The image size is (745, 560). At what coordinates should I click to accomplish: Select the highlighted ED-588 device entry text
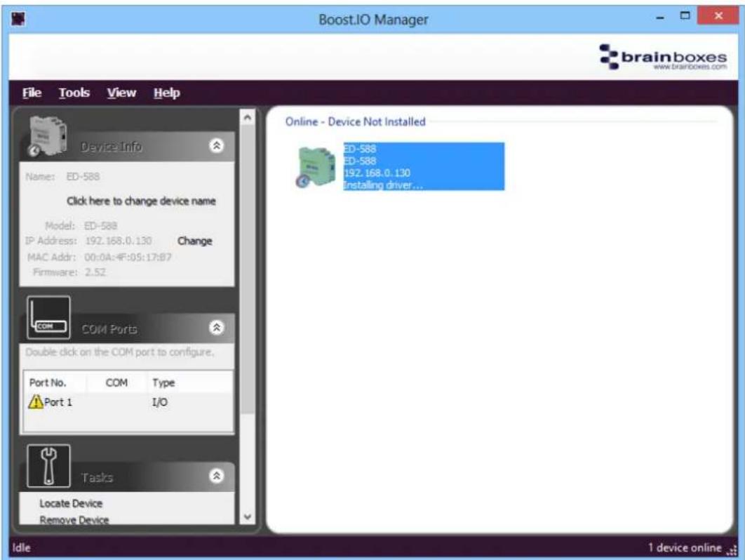[x=423, y=166]
